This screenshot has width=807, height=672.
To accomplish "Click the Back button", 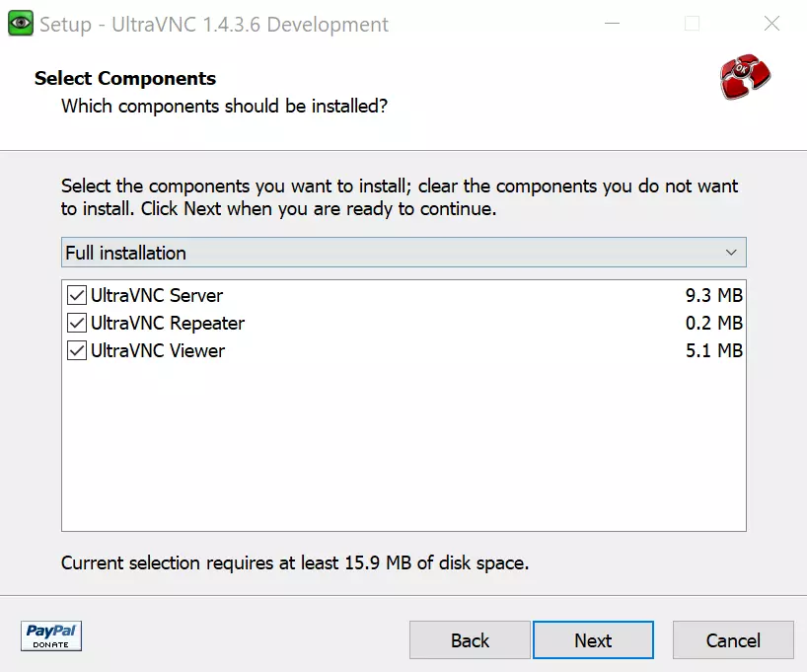I will (x=469, y=639).
